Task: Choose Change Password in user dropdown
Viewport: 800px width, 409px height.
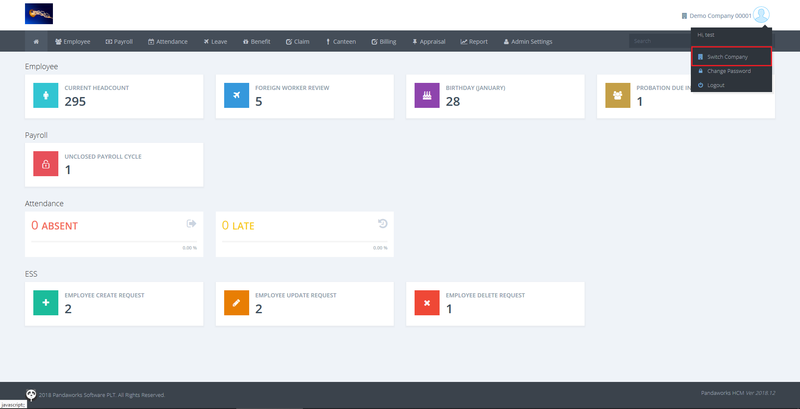Action: pyautogui.click(x=730, y=71)
